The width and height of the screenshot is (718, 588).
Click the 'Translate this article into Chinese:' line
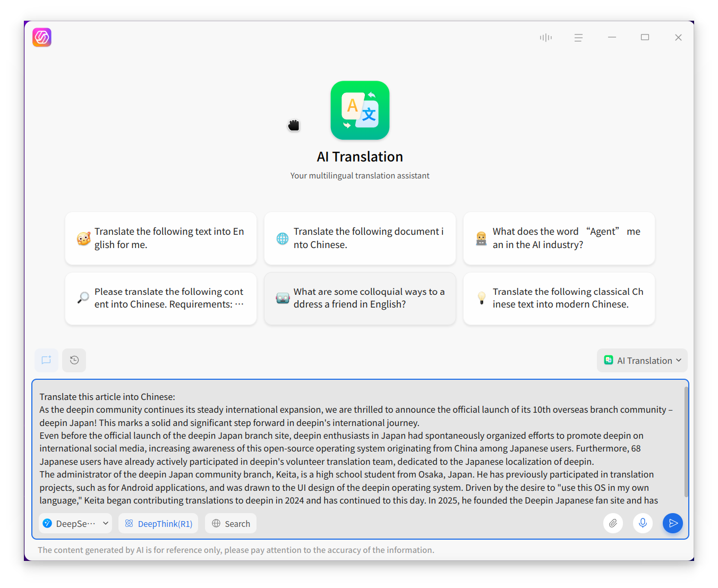click(x=107, y=397)
